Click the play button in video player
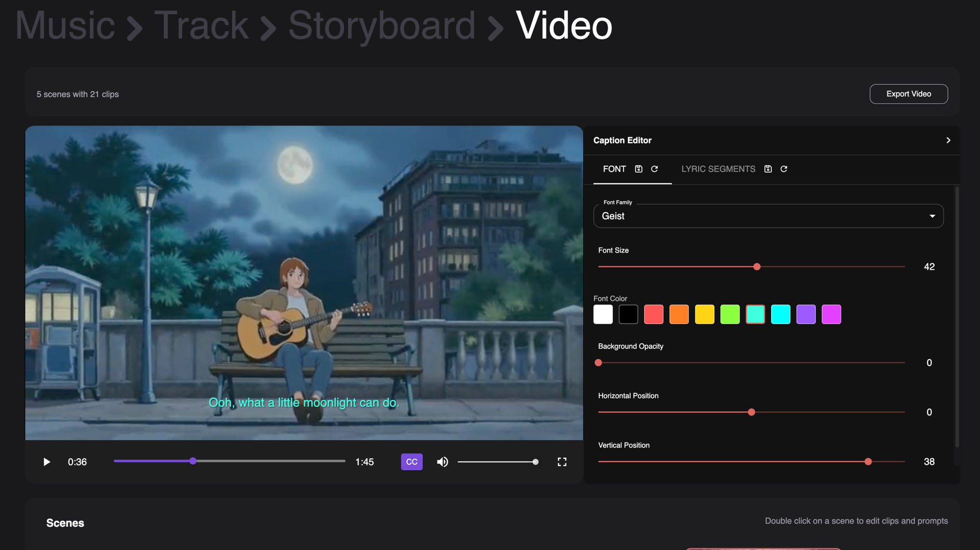980x550 pixels. click(x=47, y=462)
